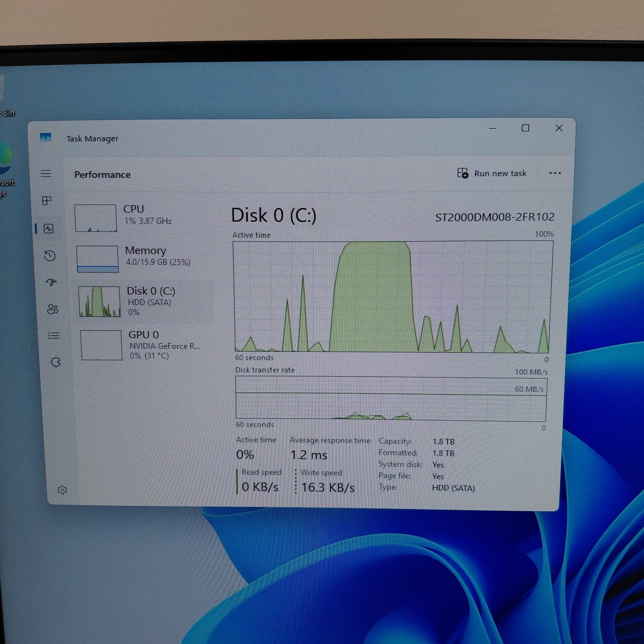
Task: Open the Details list page icon
Action: point(54,336)
